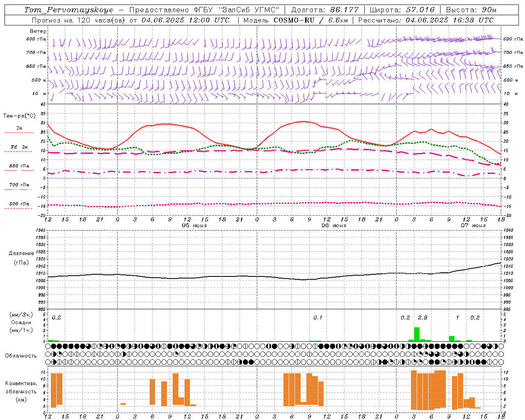Click the Долгота: 86.177 value

click(x=325, y=10)
